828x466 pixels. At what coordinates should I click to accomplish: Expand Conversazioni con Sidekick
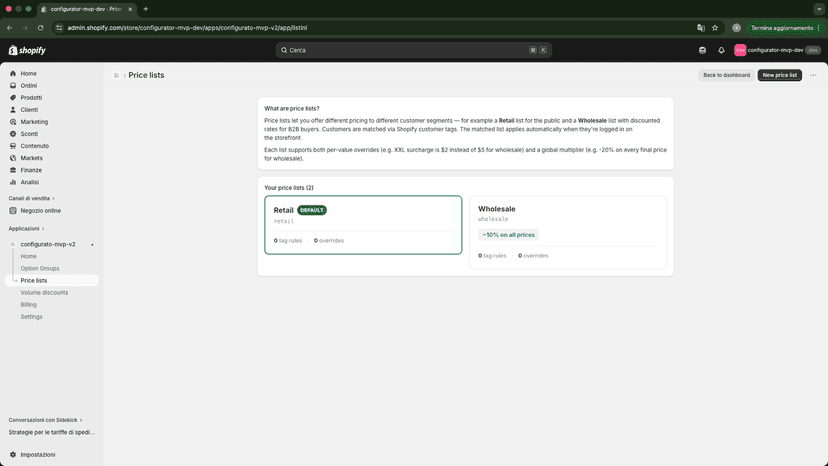[45, 420]
